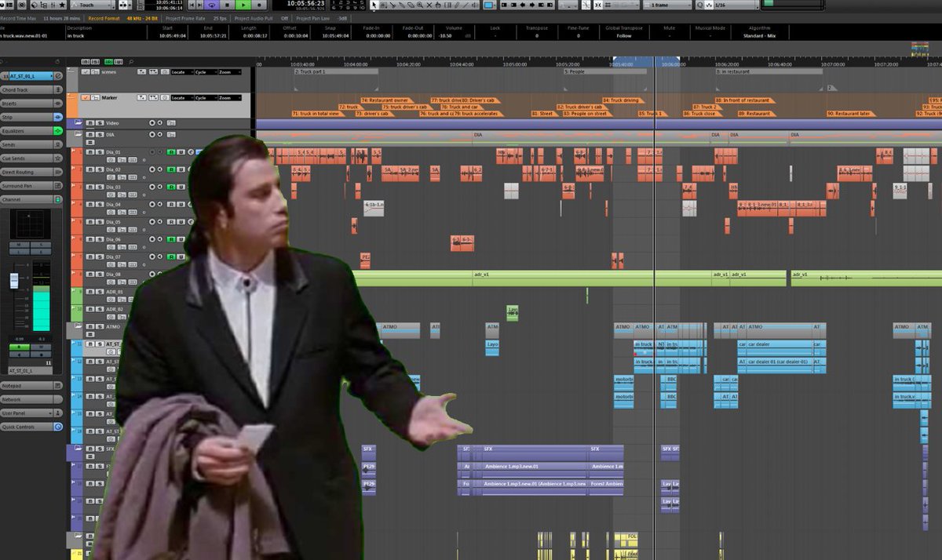The width and height of the screenshot is (942, 560).
Task: Open the scenes track Zoom dropdown
Action: pos(229,72)
